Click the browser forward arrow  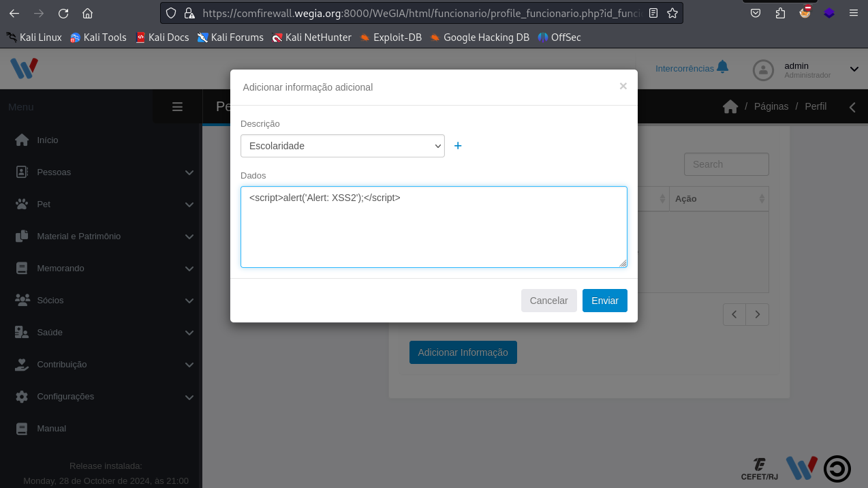[39, 13]
